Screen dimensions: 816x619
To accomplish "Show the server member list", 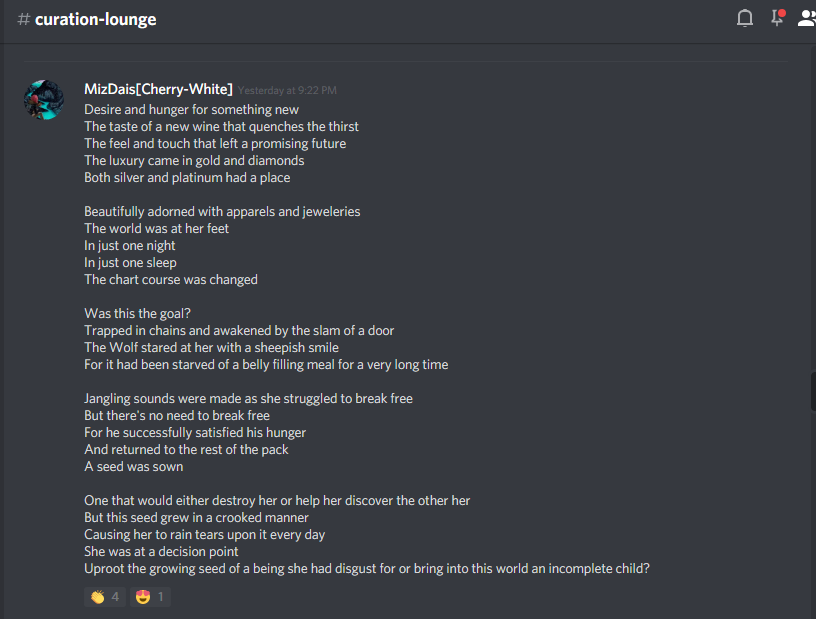I will pos(806,17).
